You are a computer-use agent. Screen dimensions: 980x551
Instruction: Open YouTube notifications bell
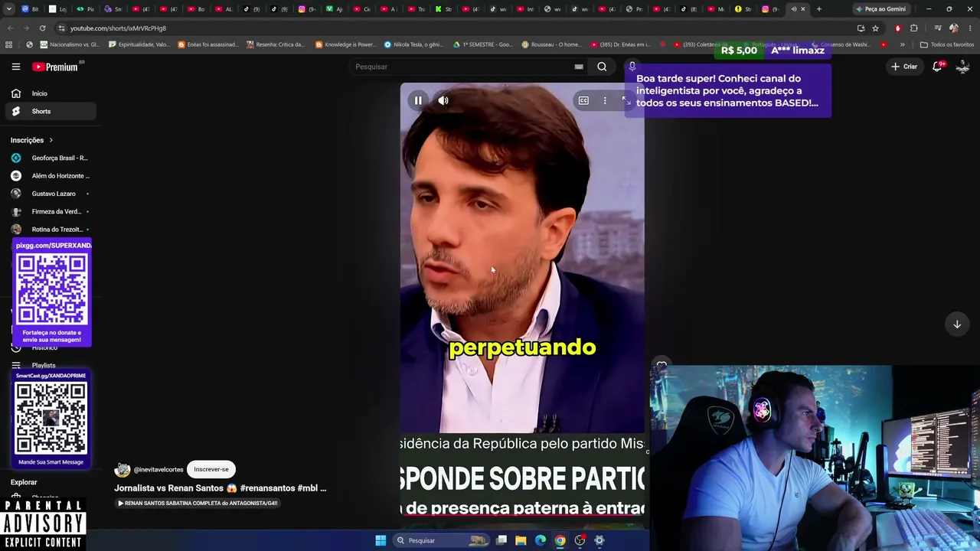click(938, 67)
